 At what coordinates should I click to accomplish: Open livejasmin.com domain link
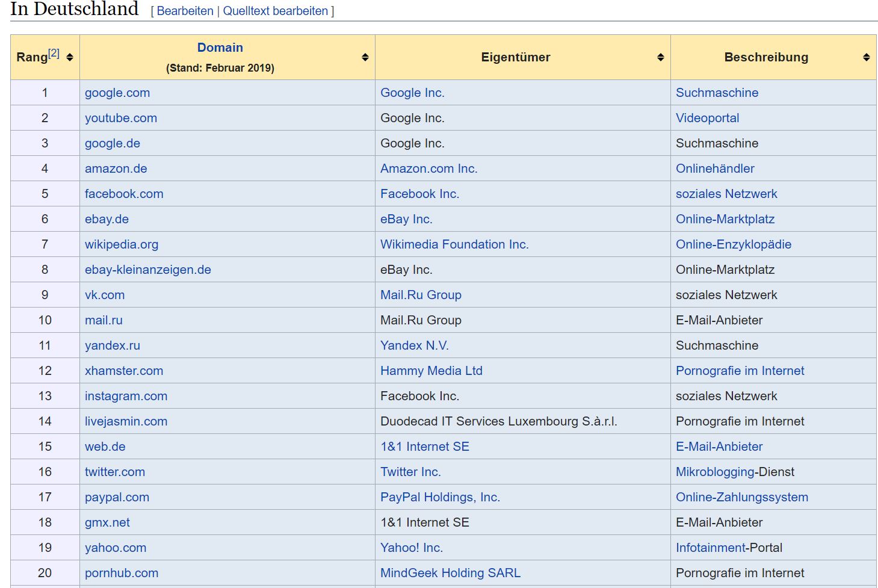coord(126,421)
